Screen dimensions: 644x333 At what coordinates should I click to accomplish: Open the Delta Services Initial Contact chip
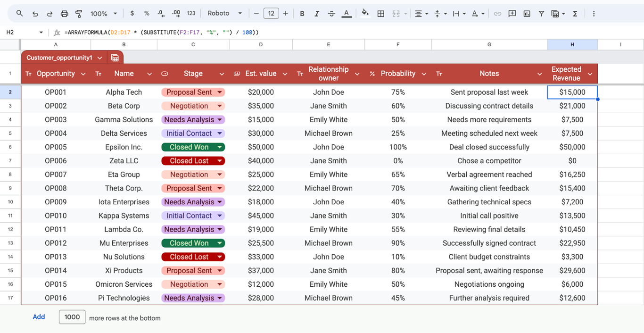point(193,133)
